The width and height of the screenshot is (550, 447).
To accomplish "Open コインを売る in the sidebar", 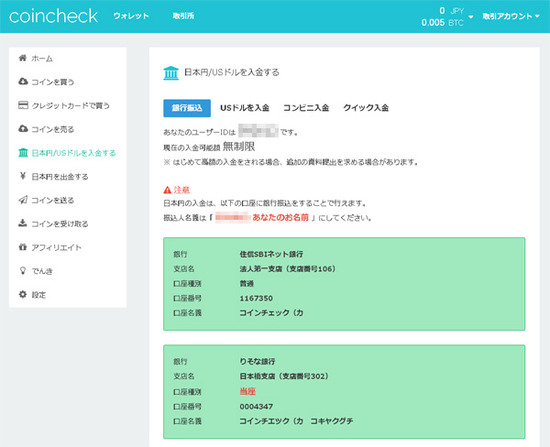I will pos(53,129).
